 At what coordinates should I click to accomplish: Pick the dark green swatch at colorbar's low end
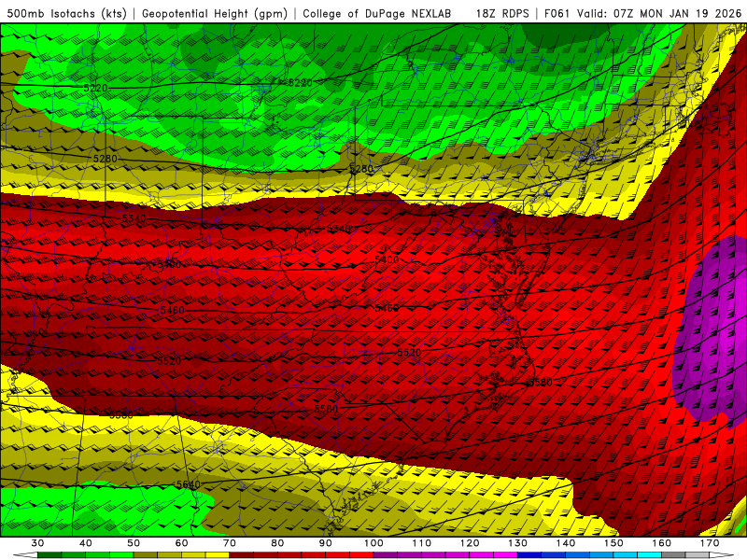(49, 555)
